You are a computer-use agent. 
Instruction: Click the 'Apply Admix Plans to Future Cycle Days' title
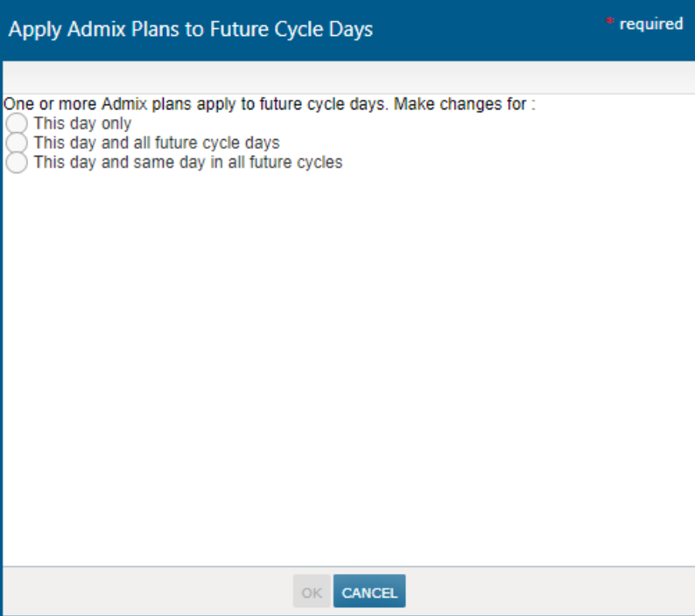pos(191,30)
